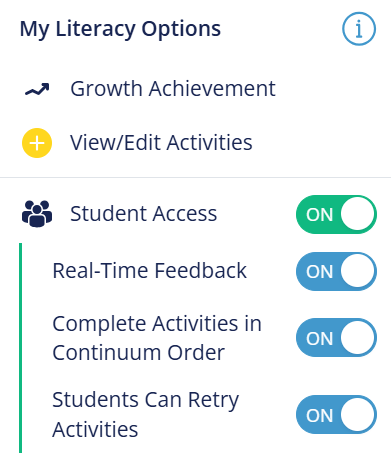Turn off the Student Access toggle
This screenshot has height=476, width=391.
(x=336, y=214)
